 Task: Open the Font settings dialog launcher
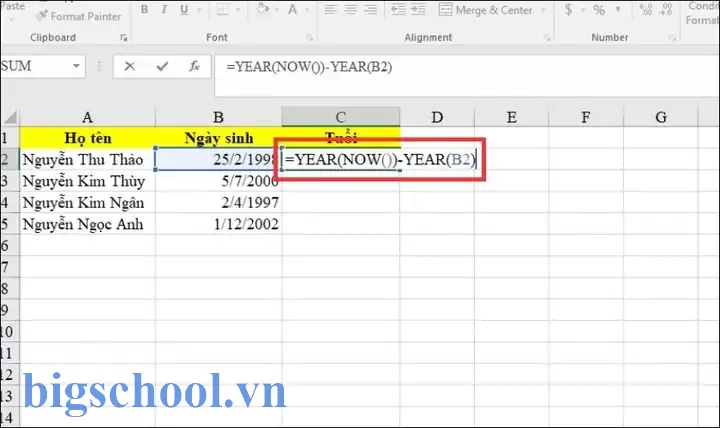310,38
